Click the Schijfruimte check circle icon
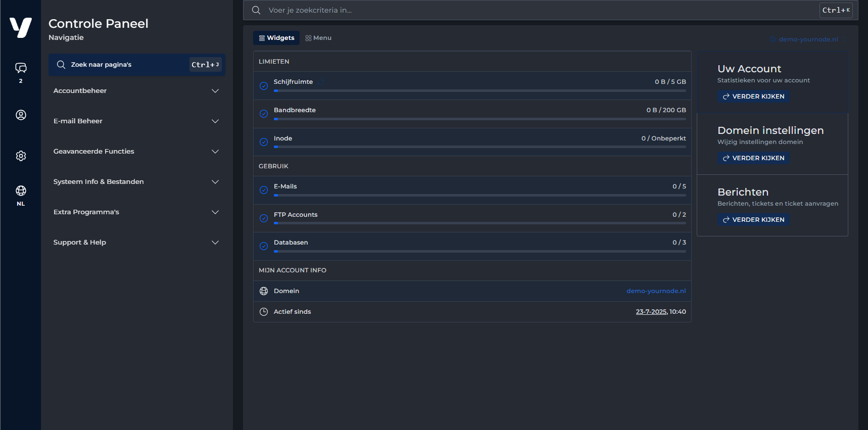Screen dimensions: 868x430 (x=264, y=86)
